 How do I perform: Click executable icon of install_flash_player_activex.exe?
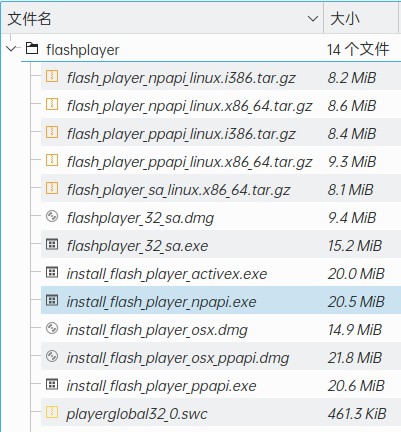pos(52,273)
